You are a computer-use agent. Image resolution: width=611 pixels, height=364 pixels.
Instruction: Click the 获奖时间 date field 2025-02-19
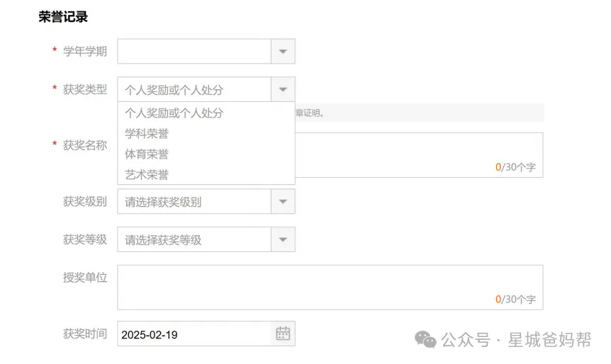194,334
